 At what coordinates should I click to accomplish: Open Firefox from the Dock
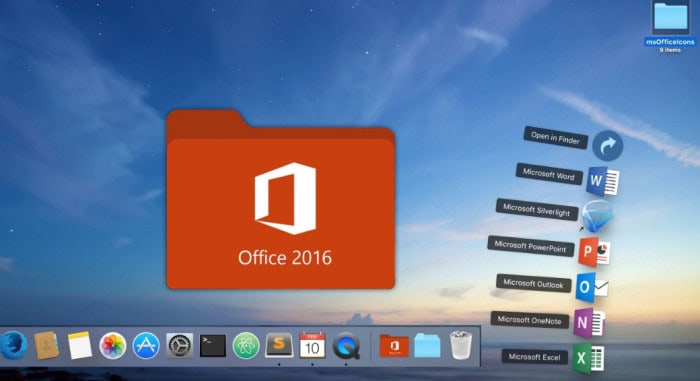click(x=12, y=345)
